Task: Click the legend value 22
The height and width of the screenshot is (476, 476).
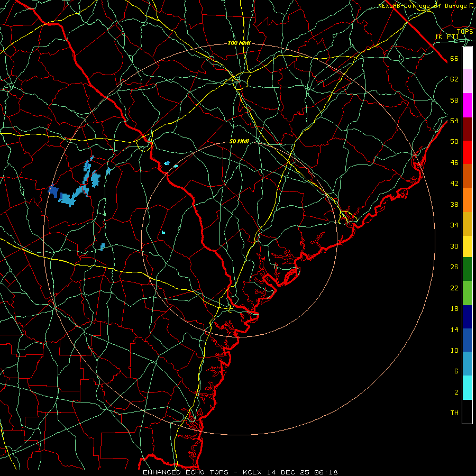Action: tap(454, 288)
